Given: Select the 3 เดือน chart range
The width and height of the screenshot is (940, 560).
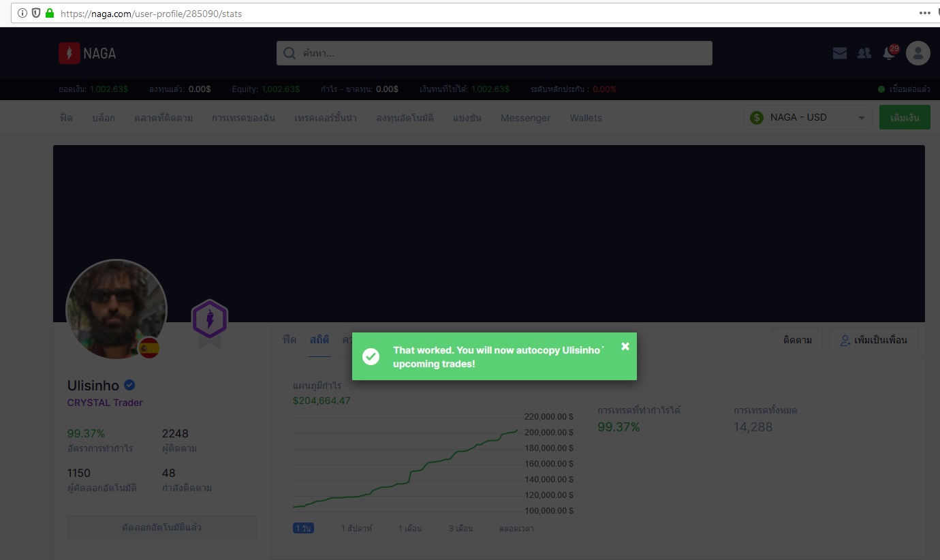Looking at the screenshot, I should pyautogui.click(x=460, y=528).
